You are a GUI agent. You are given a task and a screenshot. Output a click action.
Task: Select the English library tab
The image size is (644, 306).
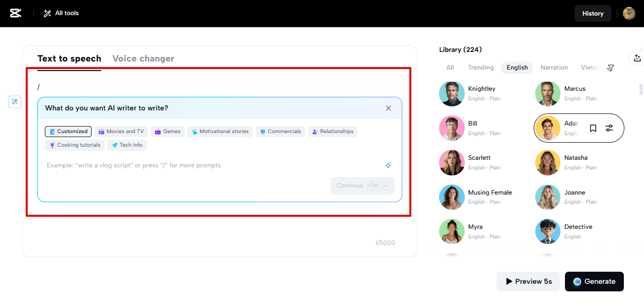click(517, 68)
